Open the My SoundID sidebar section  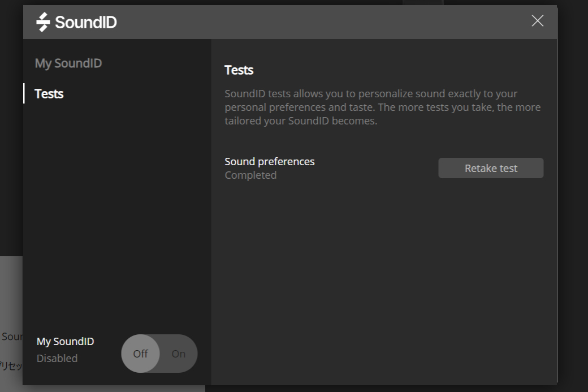pyautogui.click(x=68, y=63)
